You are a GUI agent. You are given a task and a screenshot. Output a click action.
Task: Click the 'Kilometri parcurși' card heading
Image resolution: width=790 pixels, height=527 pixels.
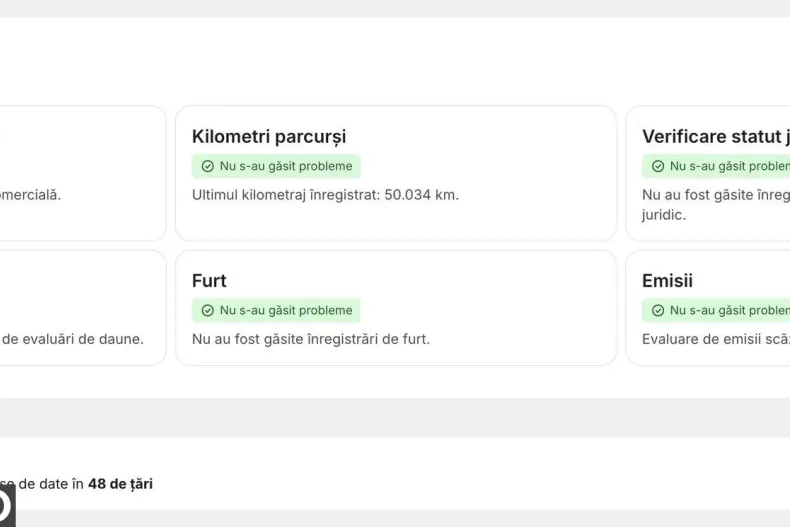click(x=269, y=137)
